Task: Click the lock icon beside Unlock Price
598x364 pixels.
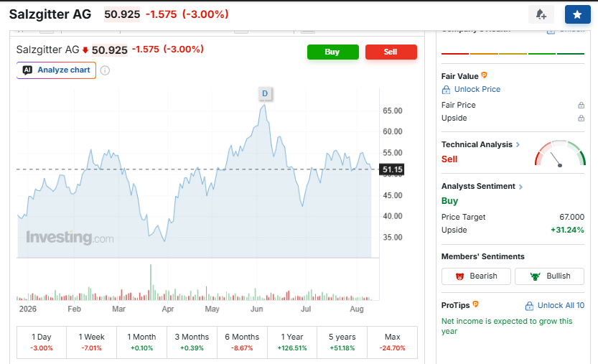Action: [446, 90]
